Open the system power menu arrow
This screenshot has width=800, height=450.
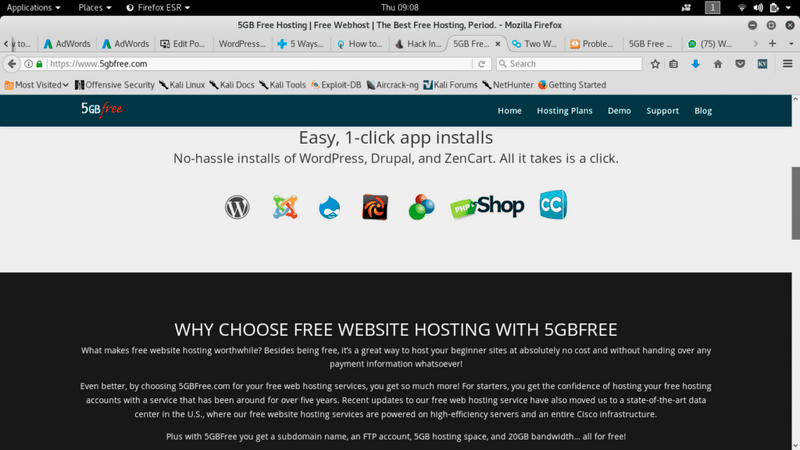point(788,8)
